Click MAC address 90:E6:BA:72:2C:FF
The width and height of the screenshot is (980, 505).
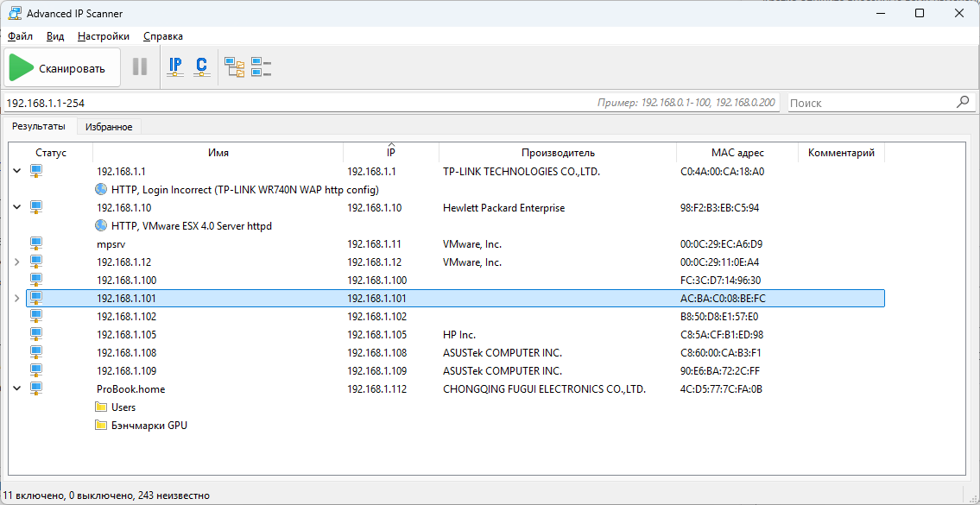pyautogui.click(x=720, y=370)
